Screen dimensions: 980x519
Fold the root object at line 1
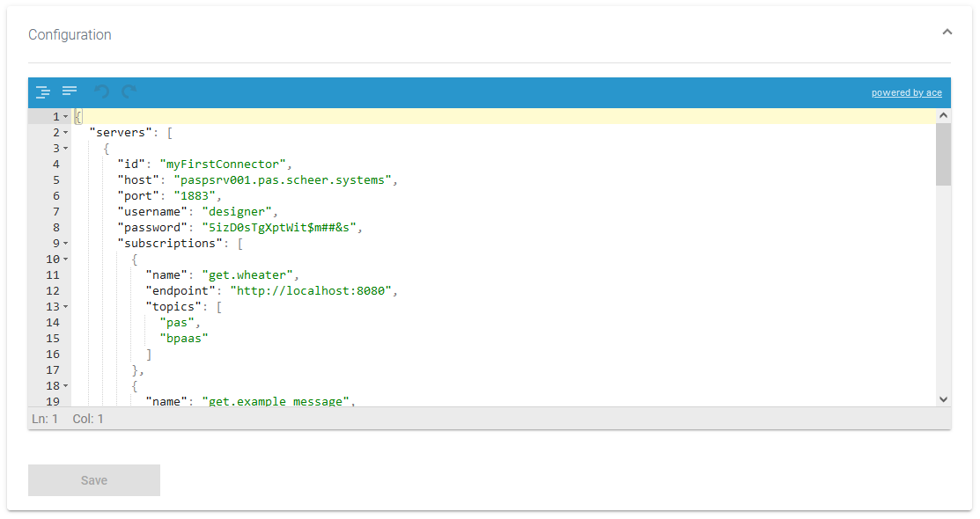point(65,117)
